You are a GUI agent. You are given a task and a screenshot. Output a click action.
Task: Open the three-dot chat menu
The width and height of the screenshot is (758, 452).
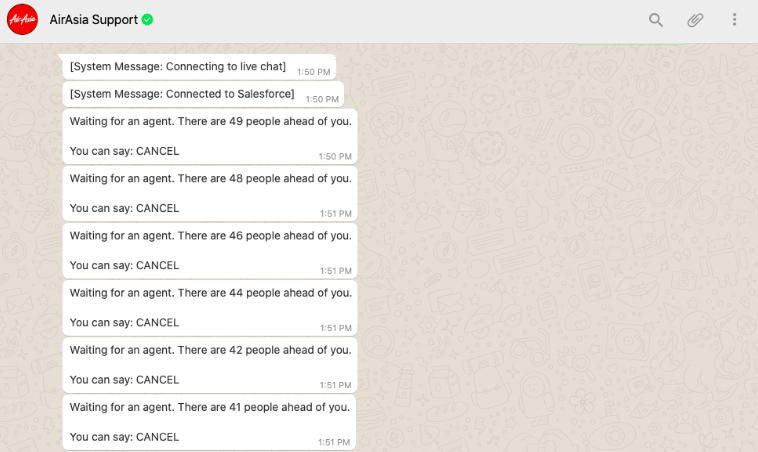(x=734, y=20)
